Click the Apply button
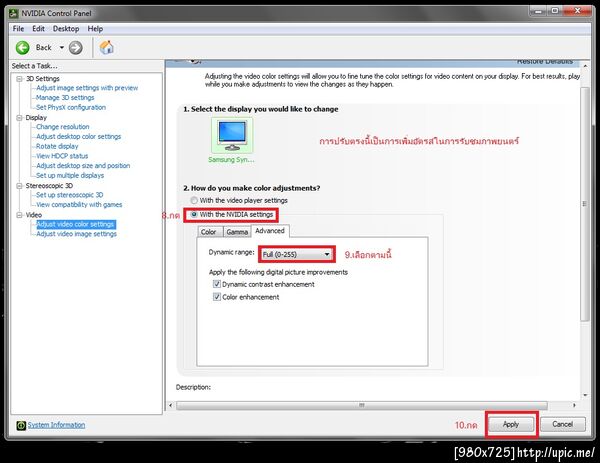 coord(511,424)
